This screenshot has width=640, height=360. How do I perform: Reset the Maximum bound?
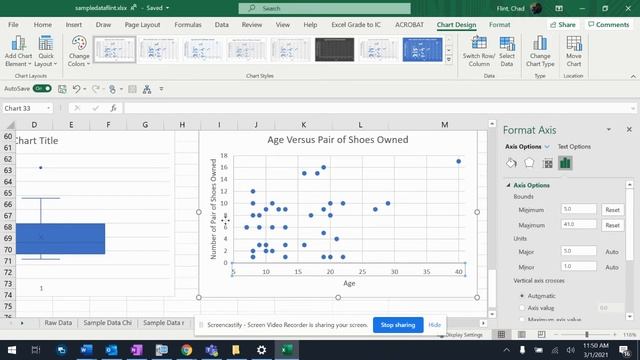pyautogui.click(x=612, y=225)
